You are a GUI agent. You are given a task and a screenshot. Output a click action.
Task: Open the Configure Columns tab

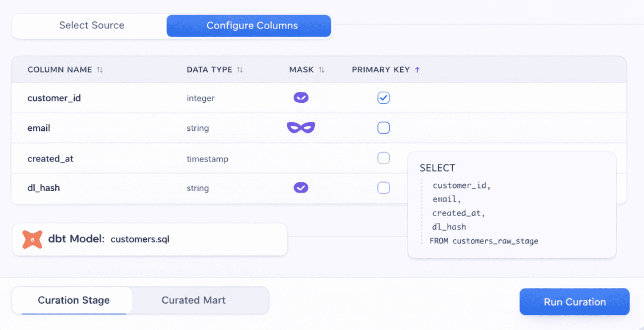(252, 25)
